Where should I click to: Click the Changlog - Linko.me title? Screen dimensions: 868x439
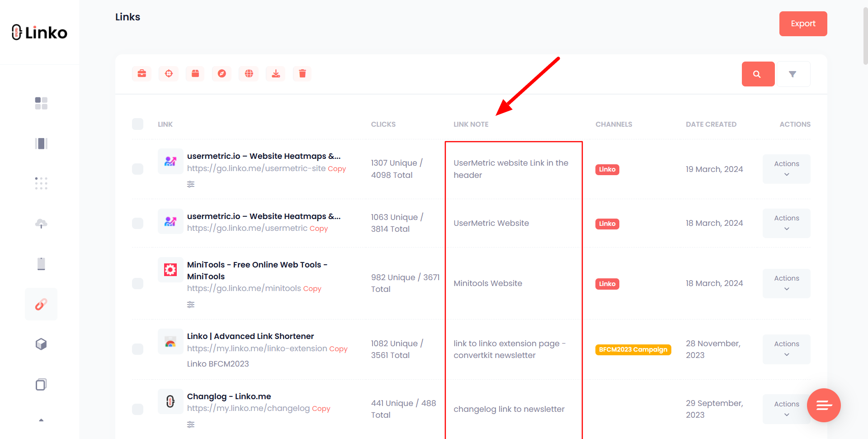tap(229, 396)
